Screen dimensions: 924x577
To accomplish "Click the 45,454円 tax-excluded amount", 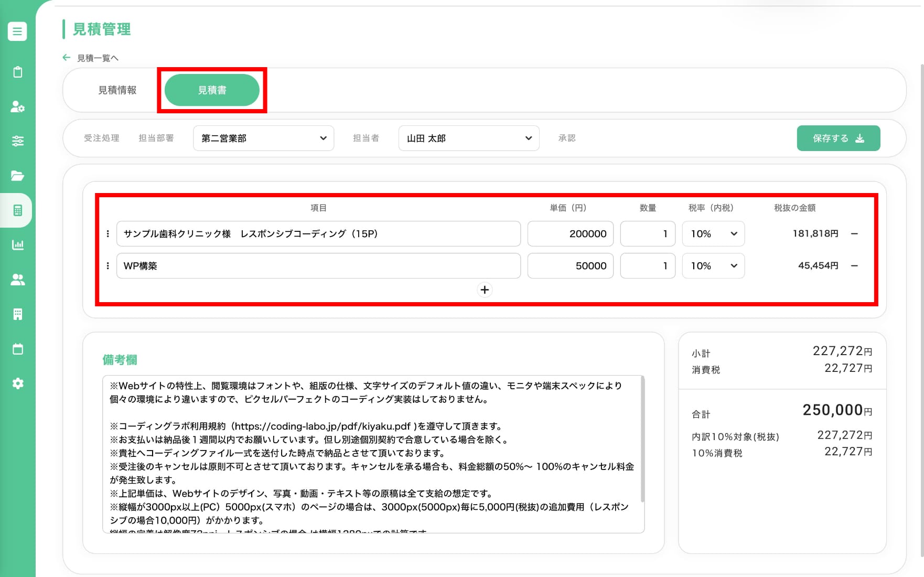I will [818, 266].
